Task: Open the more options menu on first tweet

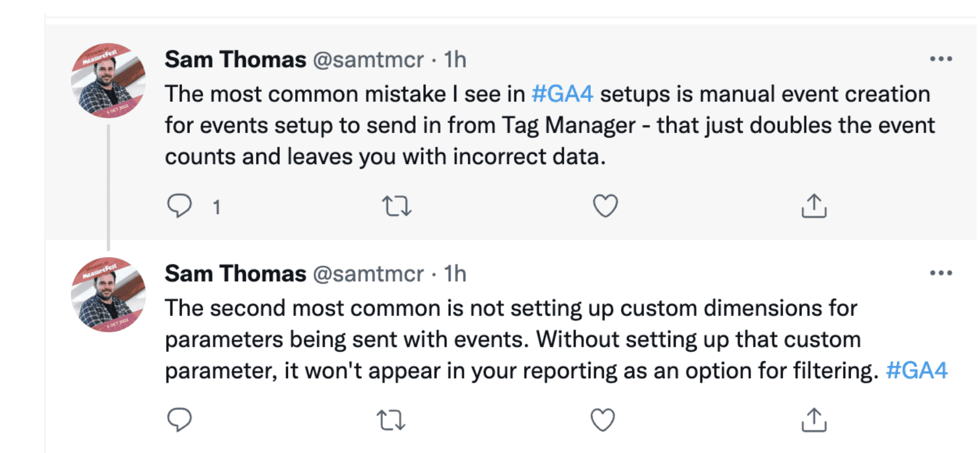Action: tap(941, 59)
